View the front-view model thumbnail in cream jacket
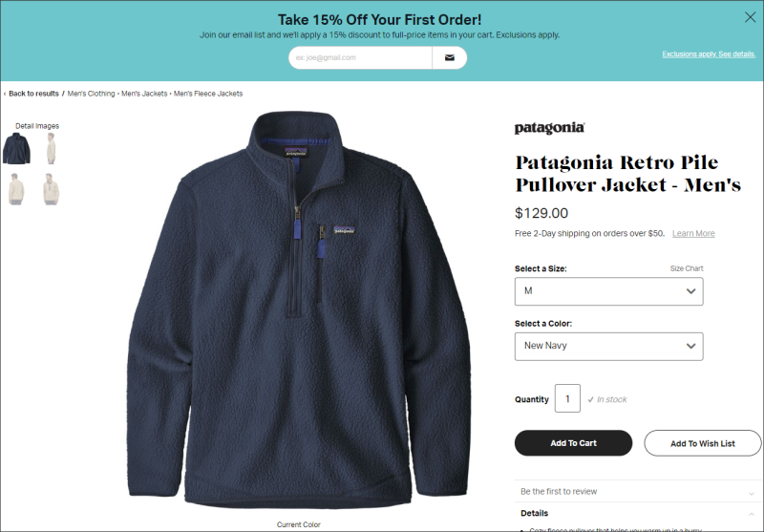The width and height of the screenshot is (764, 532). click(x=52, y=189)
